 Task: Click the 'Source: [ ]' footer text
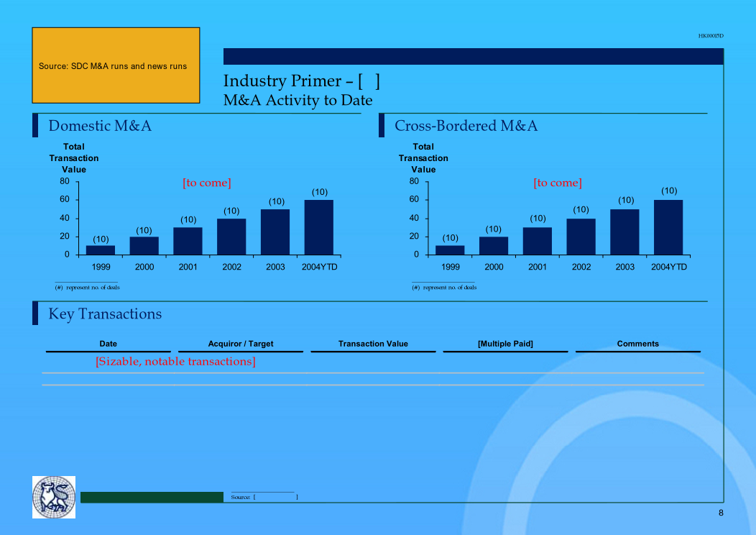(264, 497)
